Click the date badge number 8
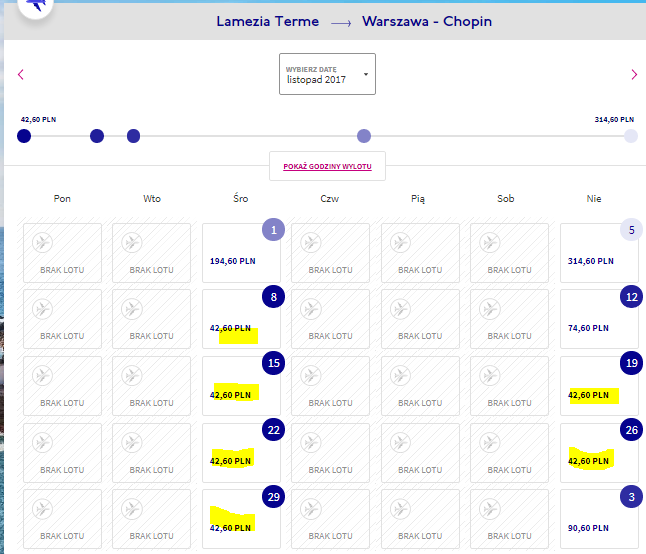 [x=274, y=297]
